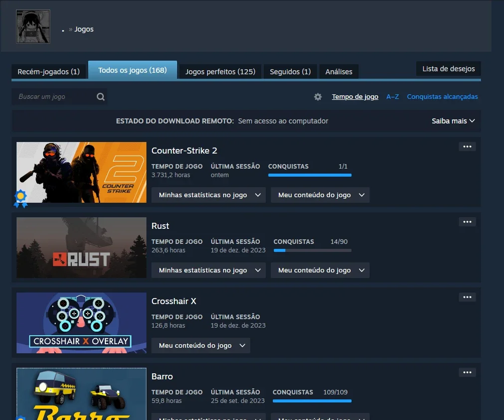Open the Barro game banner

point(81,394)
